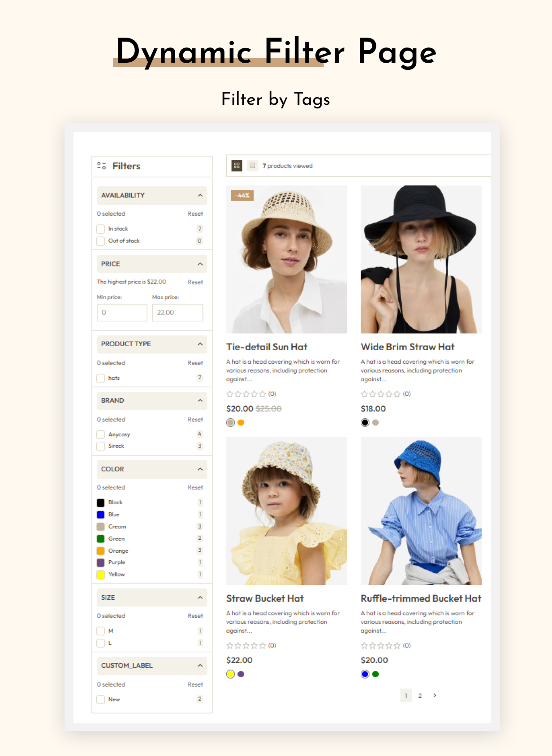Check the hats product type checkbox
This screenshot has width=552, height=756.
click(101, 378)
